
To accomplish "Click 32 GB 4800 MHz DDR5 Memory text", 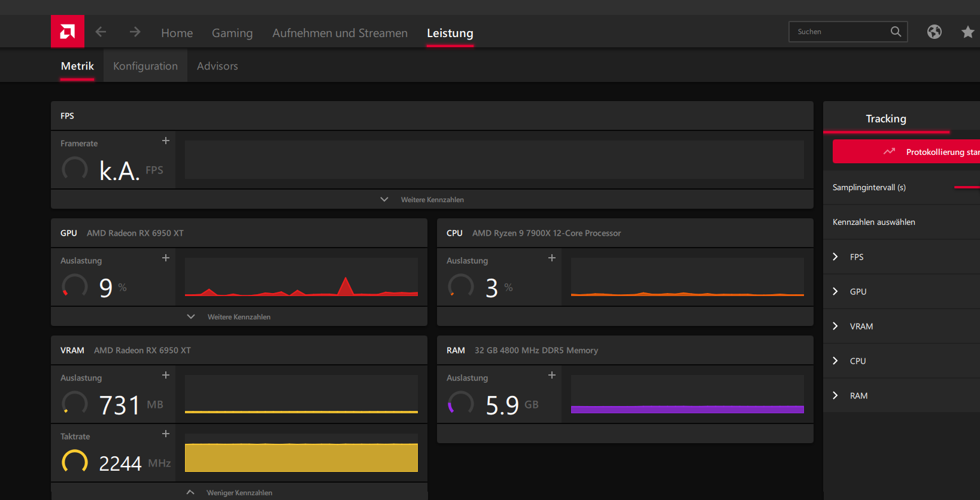I will 536,350.
